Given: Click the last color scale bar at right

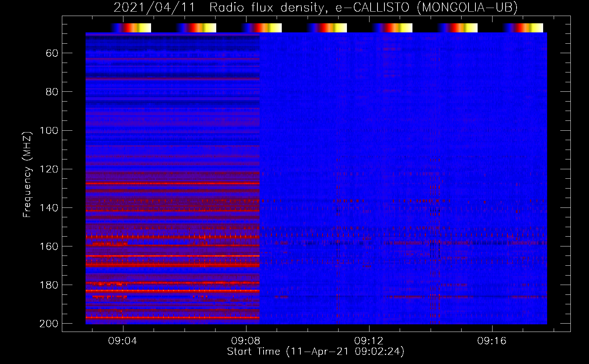Looking at the screenshot, I should pos(523,28).
